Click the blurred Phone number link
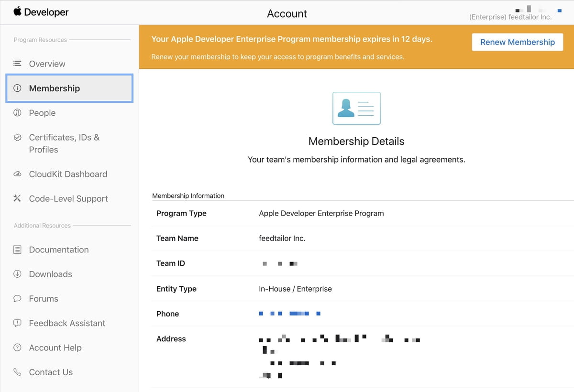The height and width of the screenshot is (392, 574). 290,314
